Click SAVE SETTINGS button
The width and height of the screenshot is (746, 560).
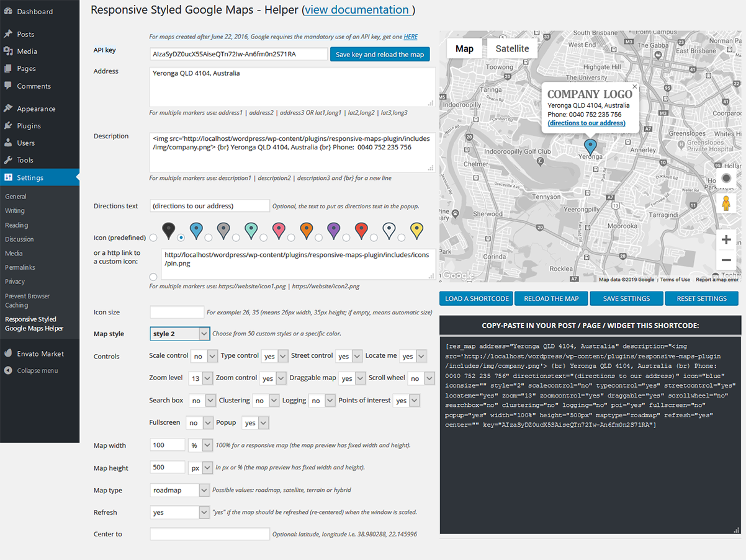pyautogui.click(x=626, y=298)
